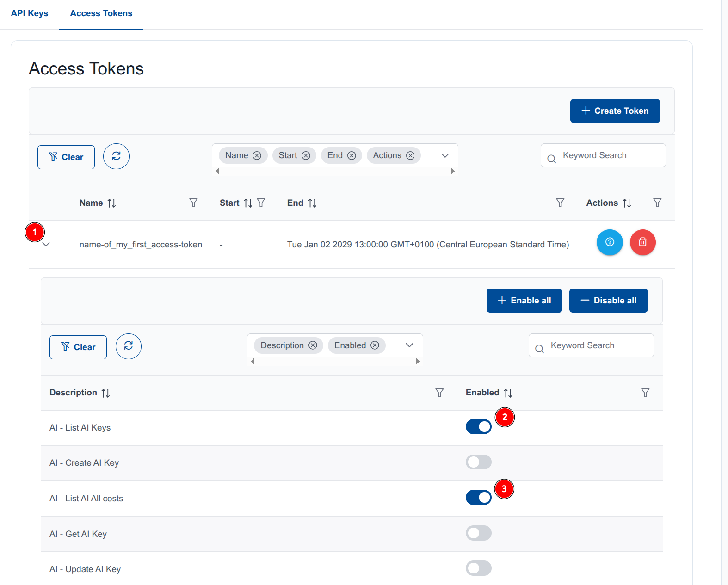
Task: Sort tokens by Start date
Action: pyautogui.click(x=248, y=203)
